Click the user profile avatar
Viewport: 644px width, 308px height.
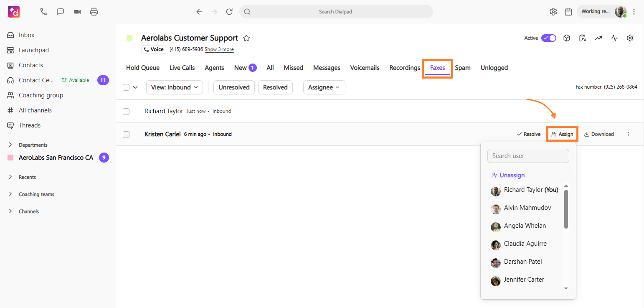[621, 12]
